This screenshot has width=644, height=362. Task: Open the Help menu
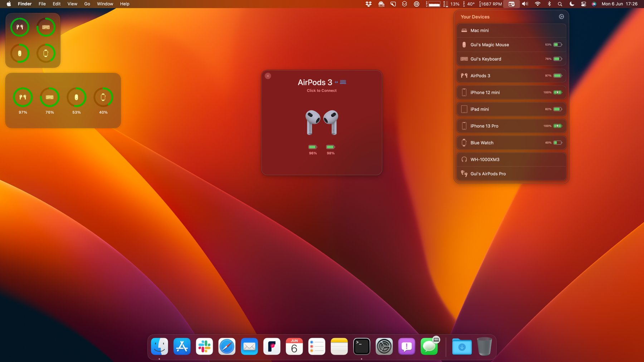click(x=125, y=4)
